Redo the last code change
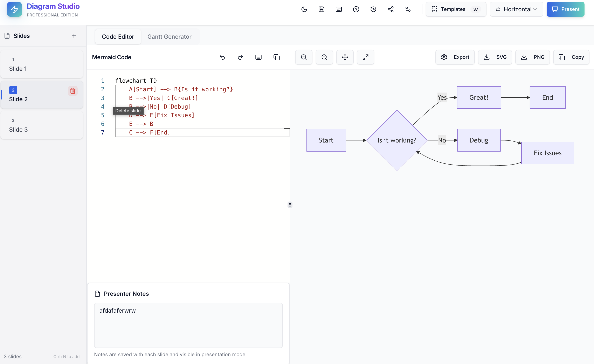 [240, 57]
